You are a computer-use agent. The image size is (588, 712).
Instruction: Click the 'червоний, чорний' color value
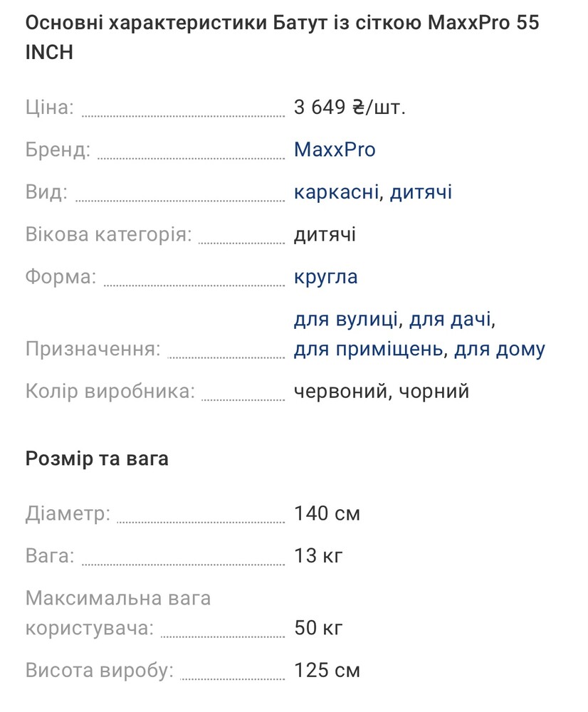coord(382,392)
